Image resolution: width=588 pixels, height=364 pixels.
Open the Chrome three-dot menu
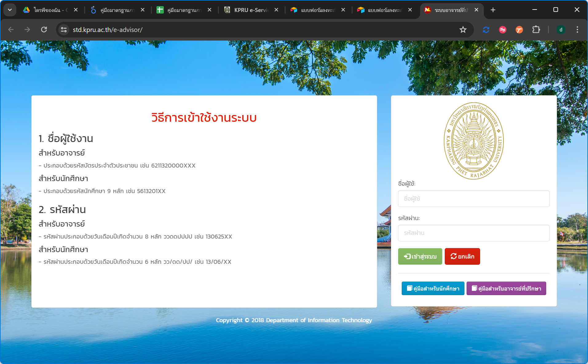tap(577, 30)
